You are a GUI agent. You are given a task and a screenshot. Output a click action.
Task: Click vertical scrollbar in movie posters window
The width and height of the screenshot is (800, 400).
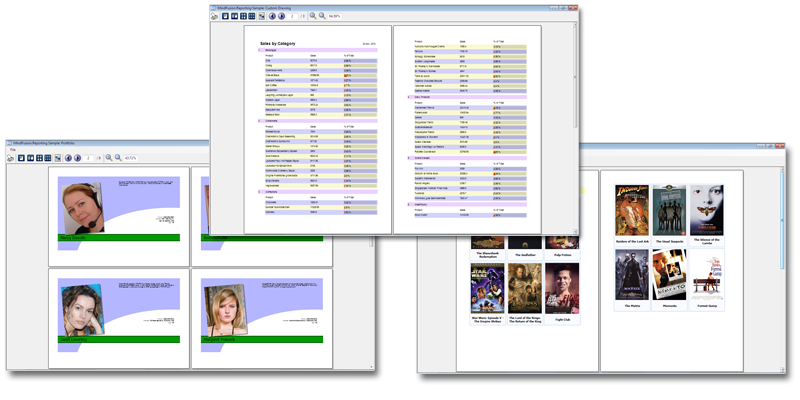point(782,268)
